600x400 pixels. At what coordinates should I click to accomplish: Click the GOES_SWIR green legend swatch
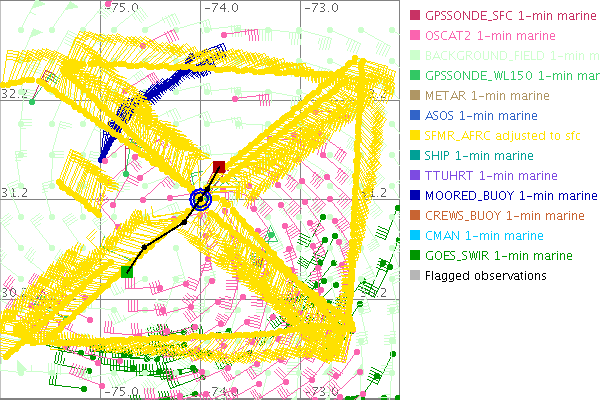point(414,255)
